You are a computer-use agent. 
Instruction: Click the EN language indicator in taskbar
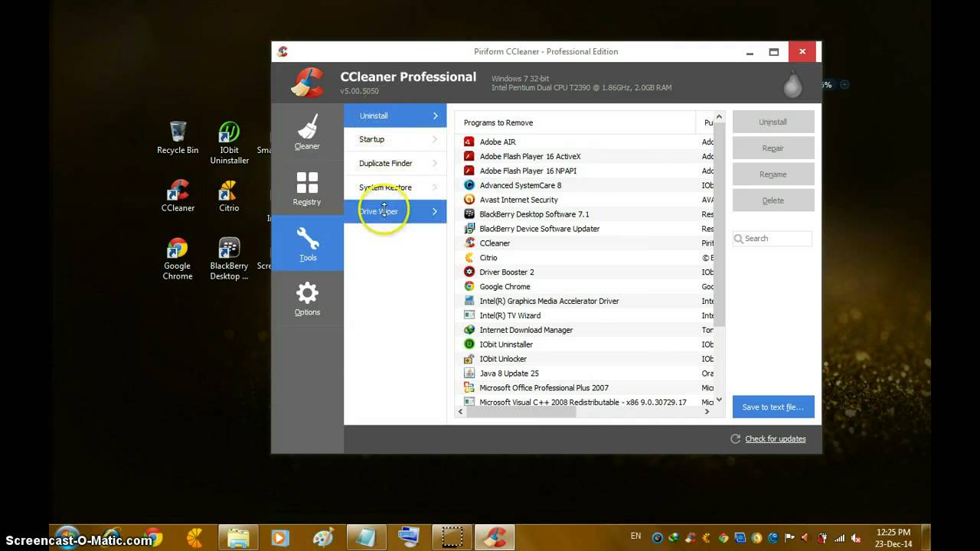point(635,536)
